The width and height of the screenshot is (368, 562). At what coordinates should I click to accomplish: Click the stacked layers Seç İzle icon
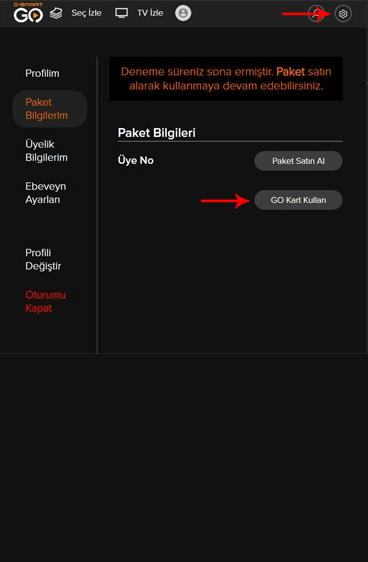(x=56, y=13)
